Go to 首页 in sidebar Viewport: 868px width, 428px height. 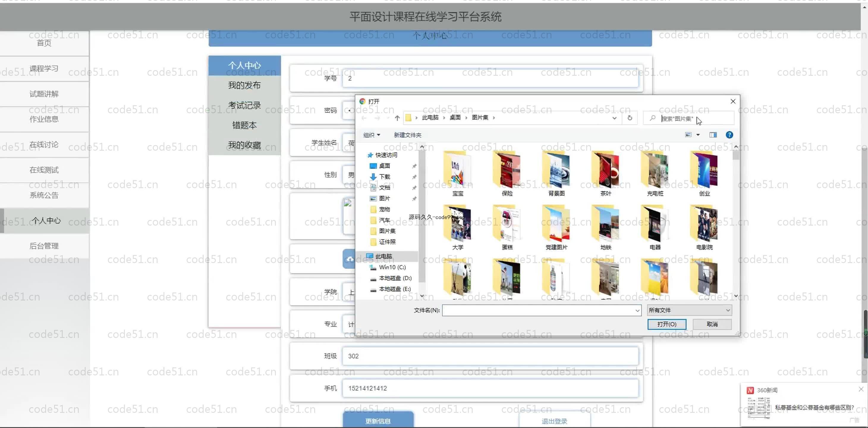(44, 43)
